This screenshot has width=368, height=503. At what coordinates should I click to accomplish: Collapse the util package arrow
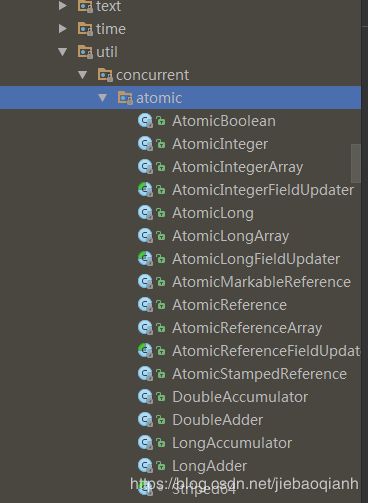[x=63, y=52]
